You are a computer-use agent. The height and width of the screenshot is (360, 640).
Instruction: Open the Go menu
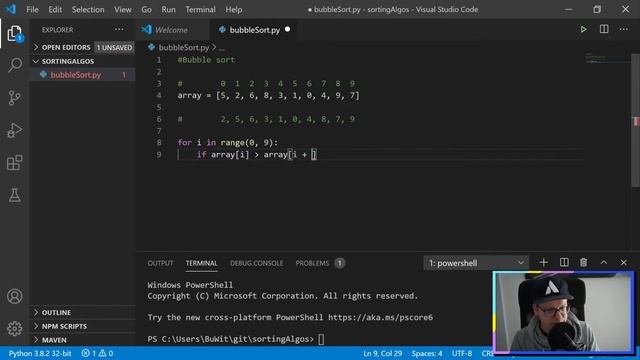point(146,9)
